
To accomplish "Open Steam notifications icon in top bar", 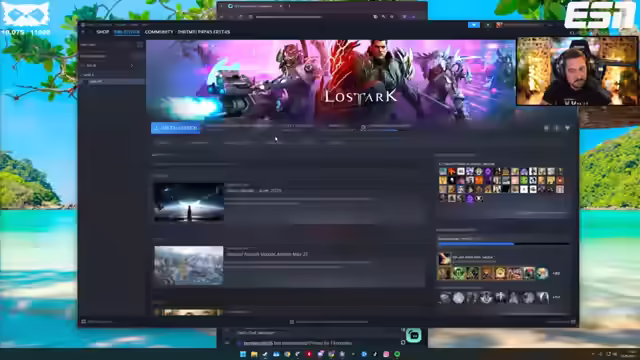I will (x=488, y=25).
